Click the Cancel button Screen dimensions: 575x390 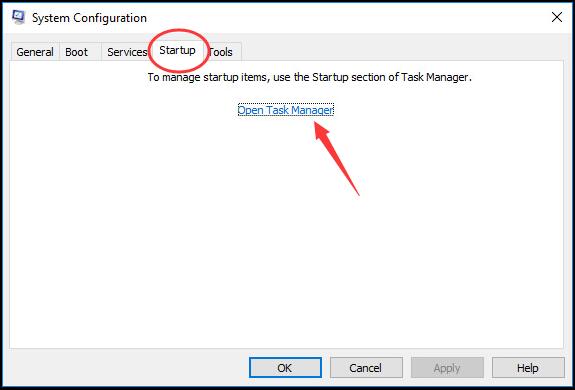[366, 368]
